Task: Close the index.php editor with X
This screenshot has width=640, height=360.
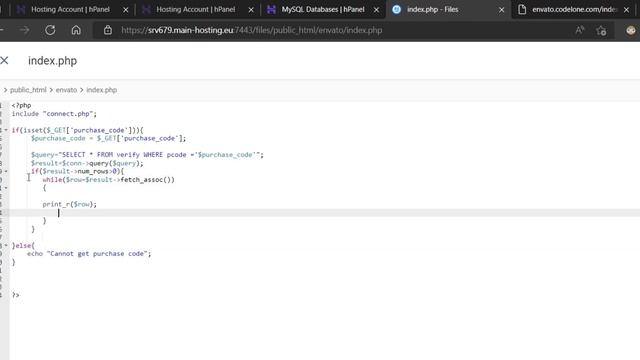Action: pyautogui.click(x=4, y=60)
